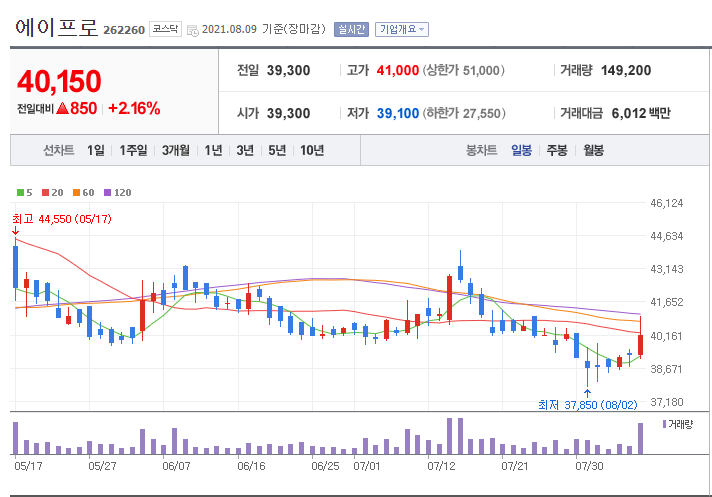Open the 기업개요 dropdown
This screenshot has height=497, width=712.
[401, 30]
